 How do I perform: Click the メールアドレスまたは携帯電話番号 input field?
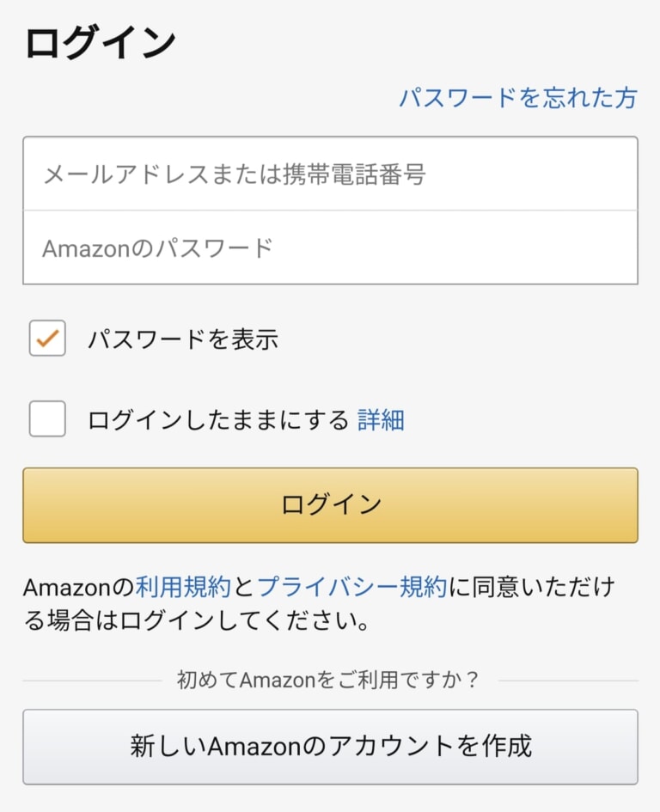click(x=330, y=172)
